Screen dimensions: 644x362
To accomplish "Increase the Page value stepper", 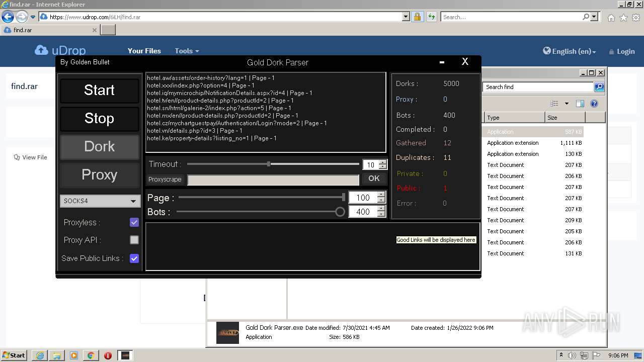I will click(381, 195).
